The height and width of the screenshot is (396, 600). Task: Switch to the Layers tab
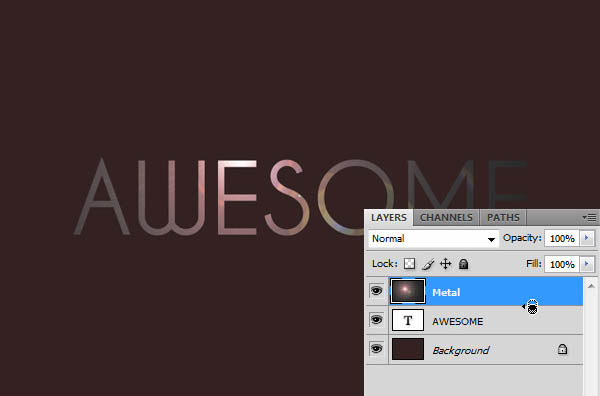pos(389,217)
